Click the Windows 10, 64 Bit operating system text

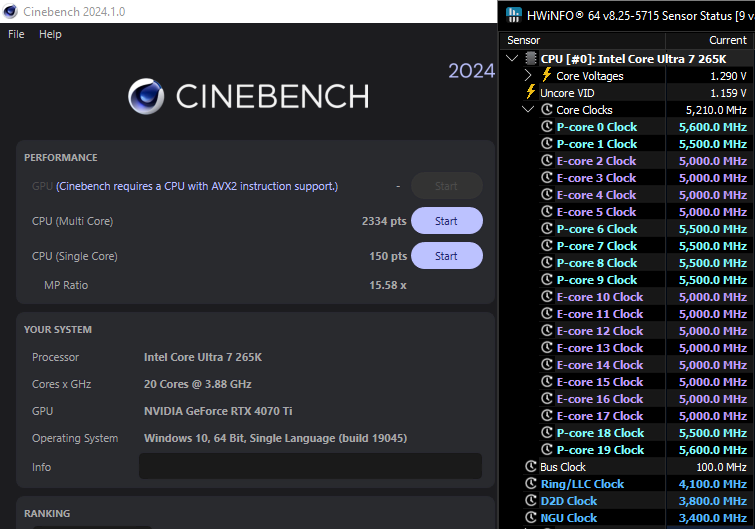pyautogui.click(x=275, y=439)
